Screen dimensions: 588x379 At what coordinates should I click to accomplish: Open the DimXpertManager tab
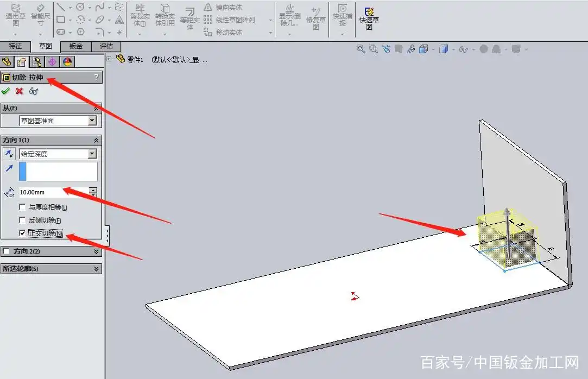click(52, 62)
